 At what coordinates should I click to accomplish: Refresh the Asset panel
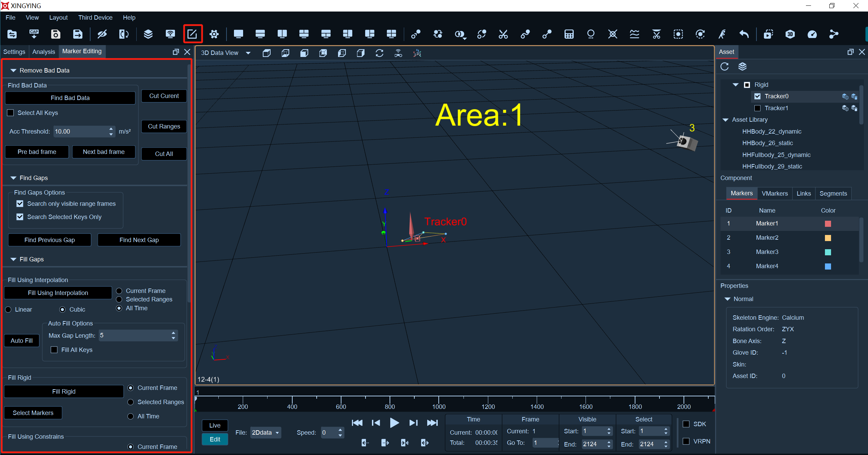[725, 66]
